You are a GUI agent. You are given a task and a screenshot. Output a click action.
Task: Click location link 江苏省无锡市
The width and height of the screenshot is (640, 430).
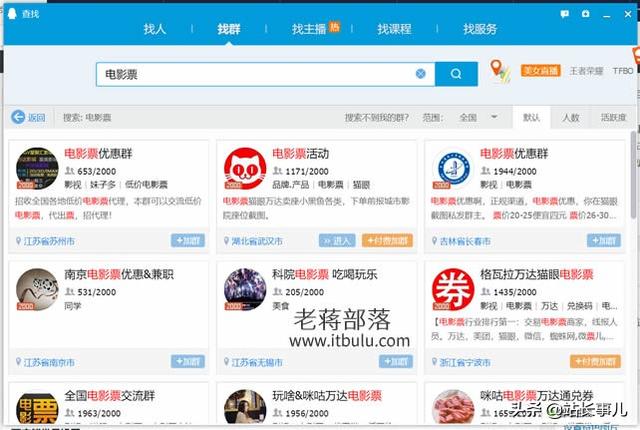[x=257, y=362]
